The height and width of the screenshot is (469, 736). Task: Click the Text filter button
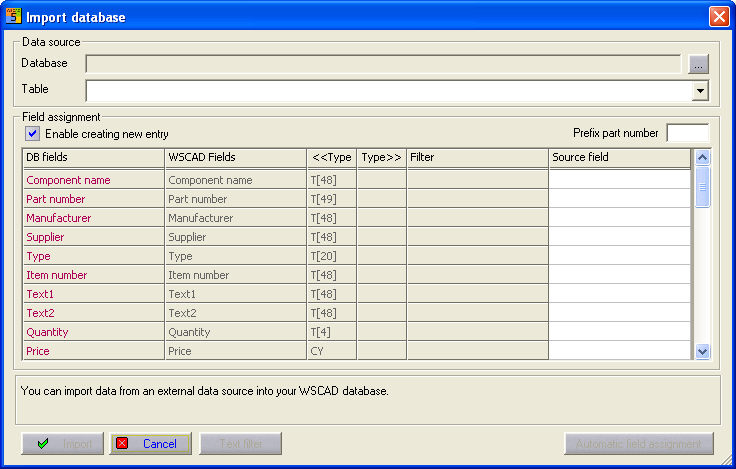tap(241, 444)
